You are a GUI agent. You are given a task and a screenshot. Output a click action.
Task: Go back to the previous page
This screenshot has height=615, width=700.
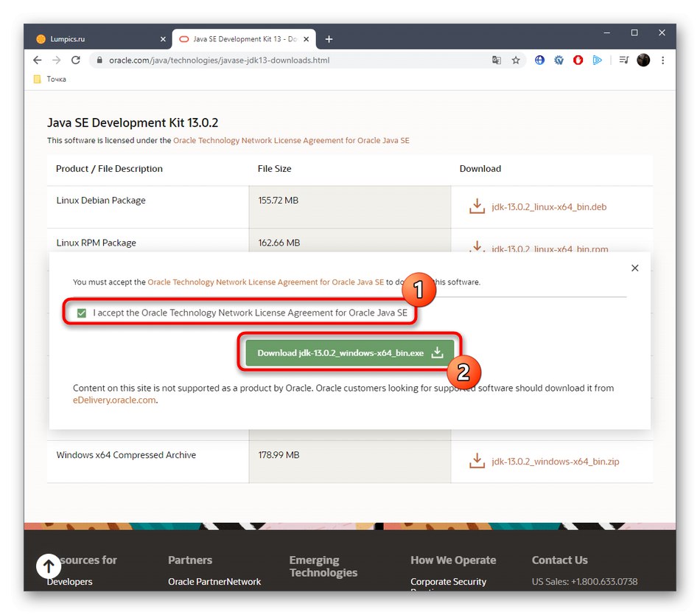[38, 60]
